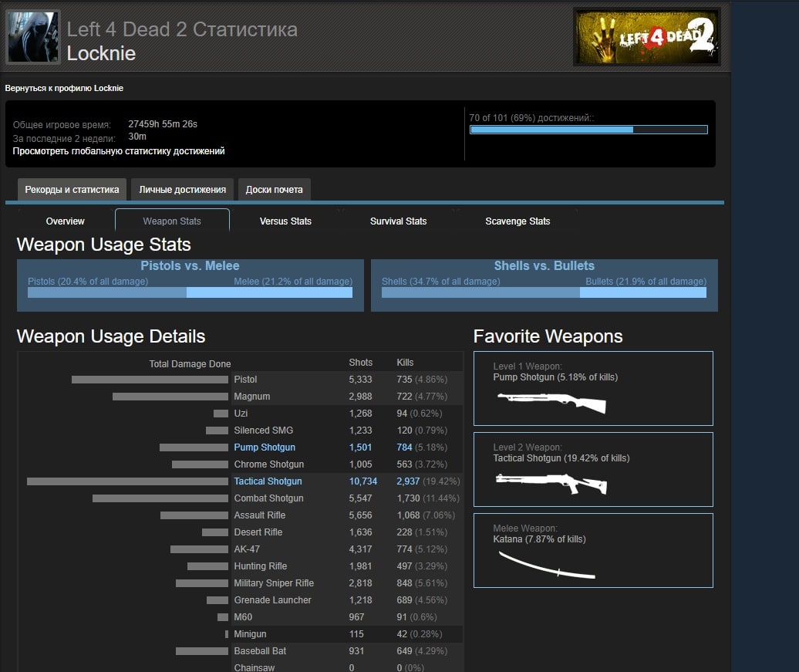
Task: Click the Pump Shotgun 1,501 shots value
Action: [x=361, y=447]
